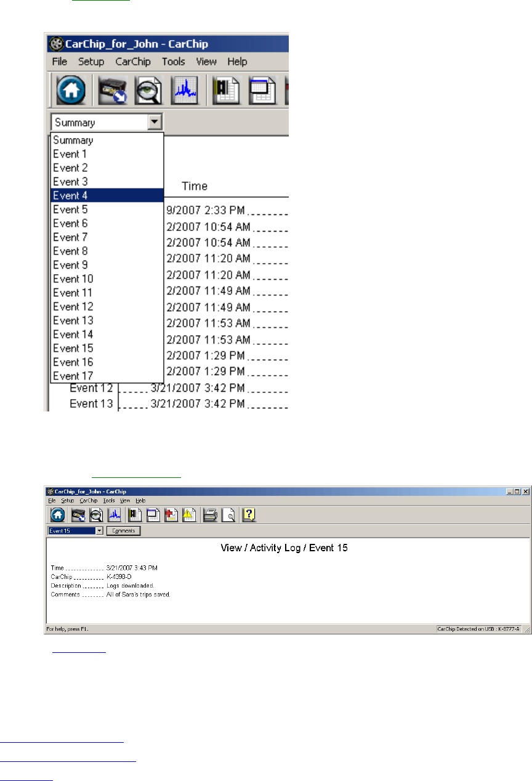Screen dimensions: 532x781
Task: Open Tools menu in Summary window
Action: point(174,62)
